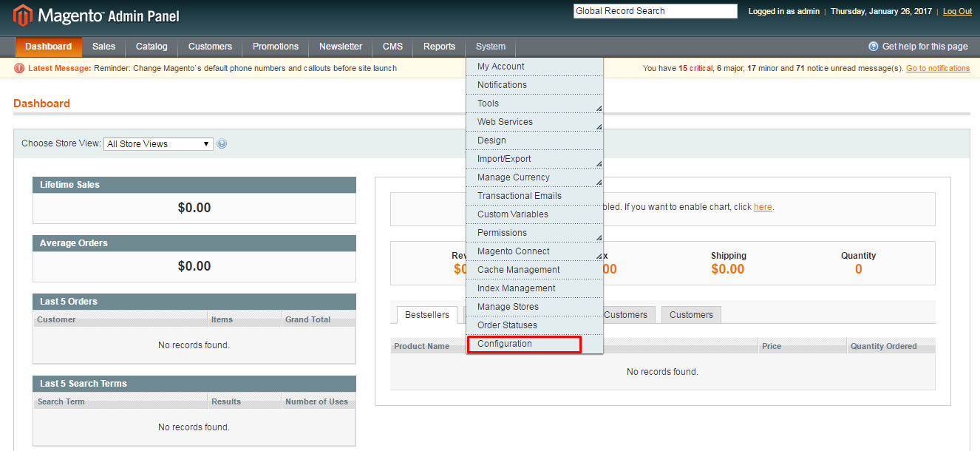This screenshot has height=451, width=980.
Task: Open the All Store Views dropdown
Action: (x=157, y=143)
